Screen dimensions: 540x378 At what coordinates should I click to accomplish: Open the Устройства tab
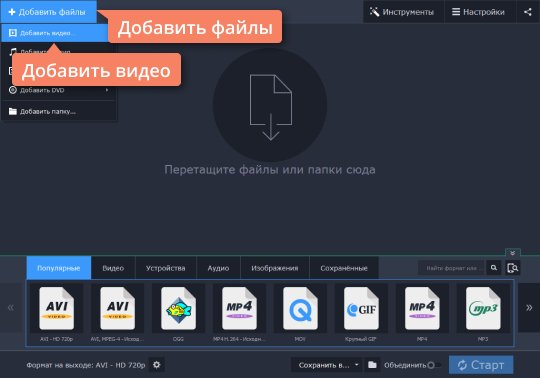tap(166, 268)
